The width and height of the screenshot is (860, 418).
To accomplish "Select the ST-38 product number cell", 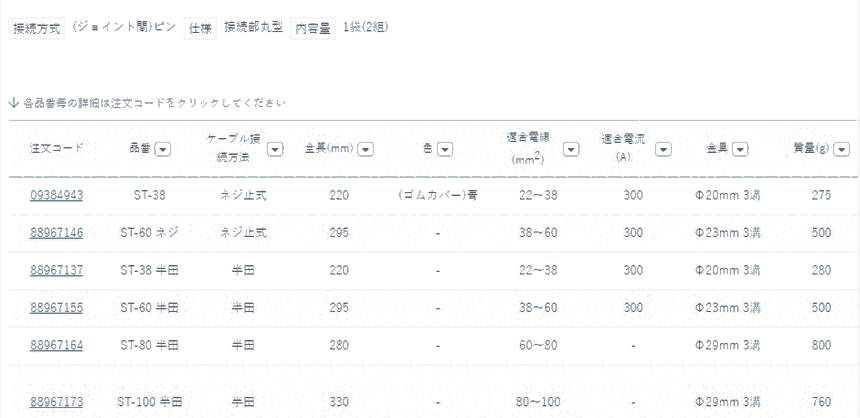I will [x=149, y=194].
